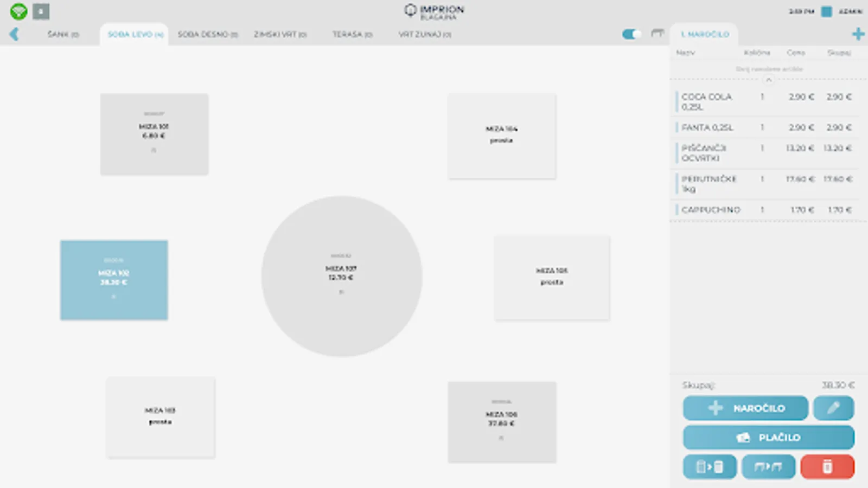
Task: Select the transfer order between tables icon
Action: (768, 466)
